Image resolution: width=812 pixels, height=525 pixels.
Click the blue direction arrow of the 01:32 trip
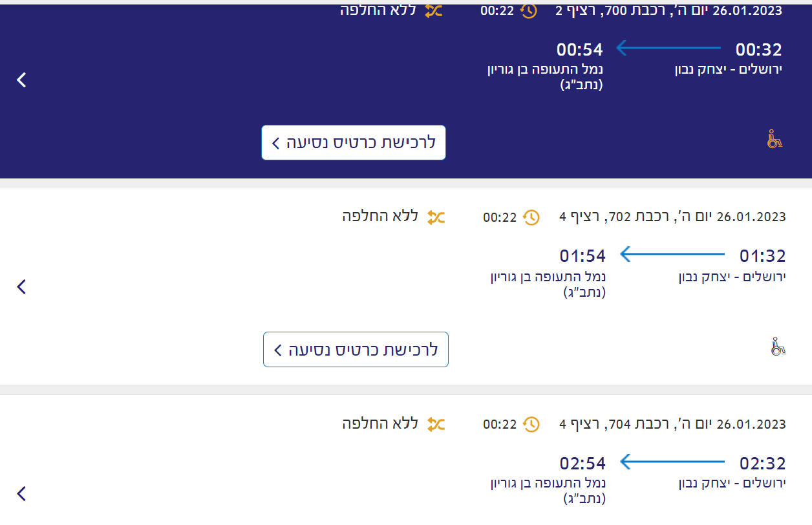tap(672, 255)
